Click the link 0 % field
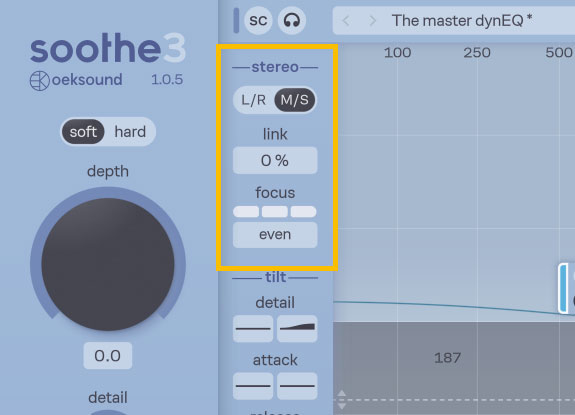This screenshot has height=415, width=575. 275,160
